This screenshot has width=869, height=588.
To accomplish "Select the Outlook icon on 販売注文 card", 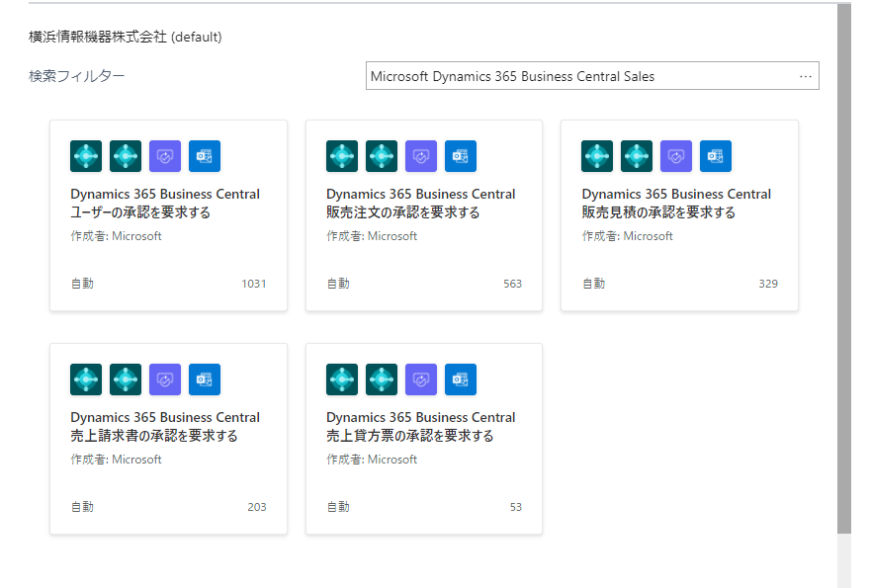I will click(x=461, y=156).
